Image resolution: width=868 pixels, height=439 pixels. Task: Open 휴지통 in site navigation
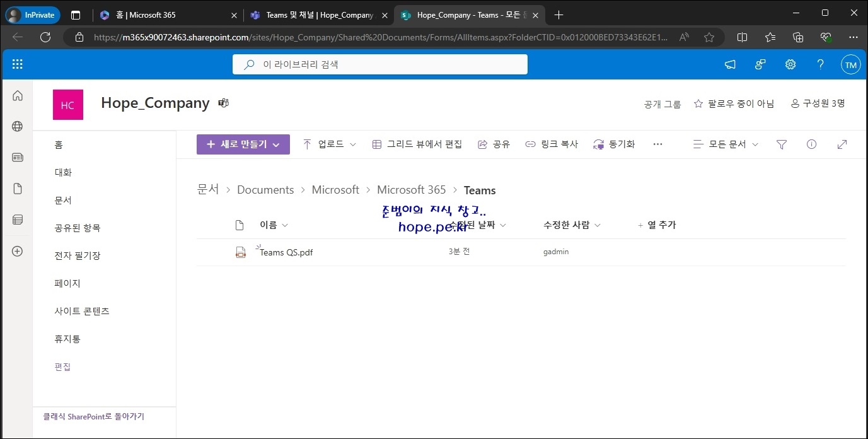tap(67, 339)
